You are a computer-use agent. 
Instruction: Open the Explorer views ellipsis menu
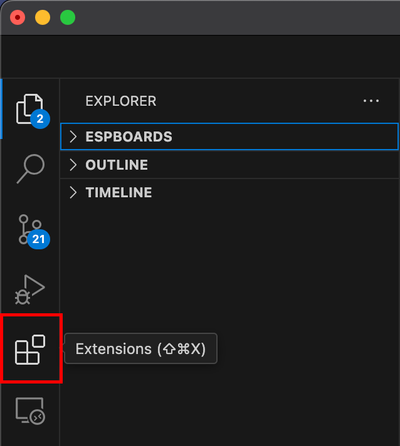coord(371,101)
